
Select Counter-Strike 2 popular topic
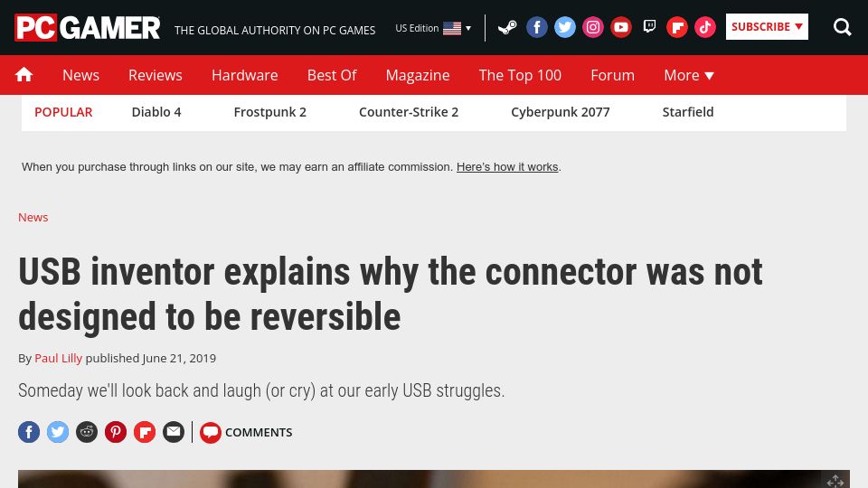[x=409, y=112]
